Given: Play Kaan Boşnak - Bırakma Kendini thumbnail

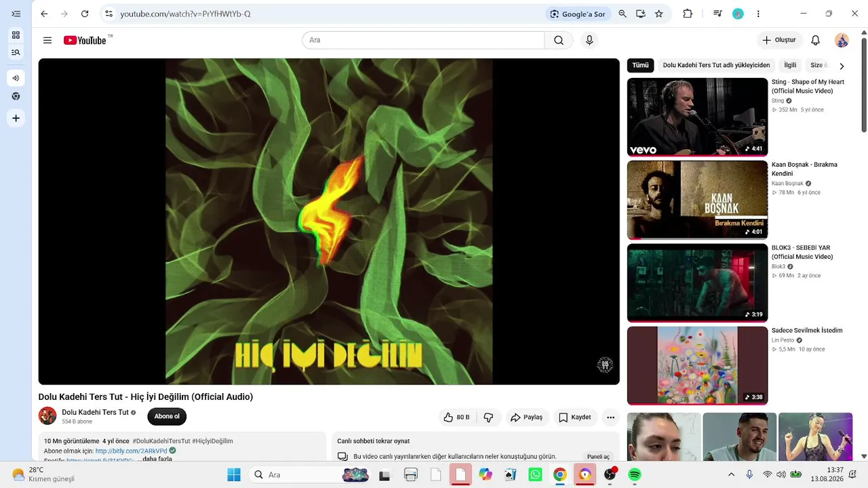Looking at the screenshot, I should [697, 200].
